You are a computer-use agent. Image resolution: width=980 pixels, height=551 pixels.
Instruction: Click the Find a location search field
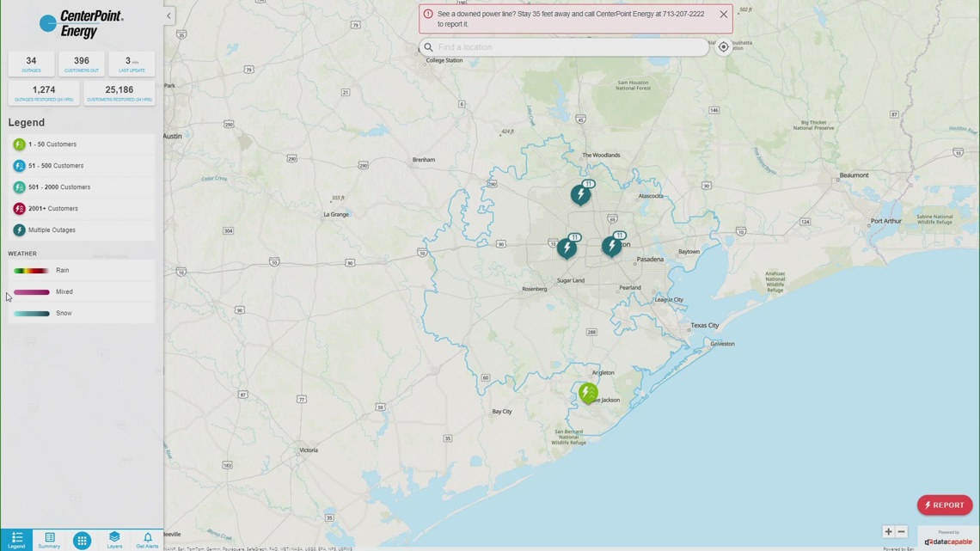point(565,46)
